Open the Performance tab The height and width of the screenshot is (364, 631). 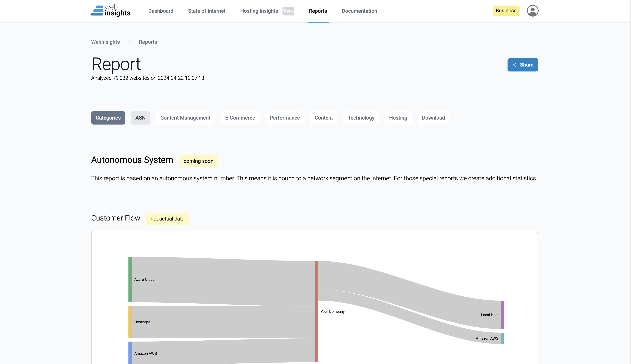click(x=285, y=118)
